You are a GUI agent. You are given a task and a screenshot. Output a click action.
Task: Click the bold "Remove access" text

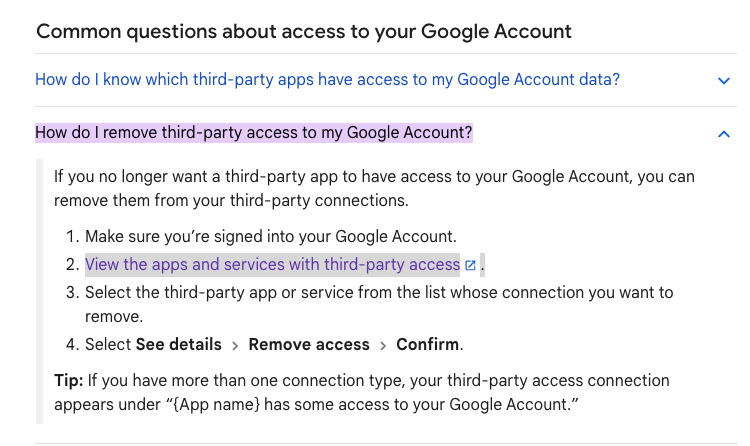[x=309, y=345]
